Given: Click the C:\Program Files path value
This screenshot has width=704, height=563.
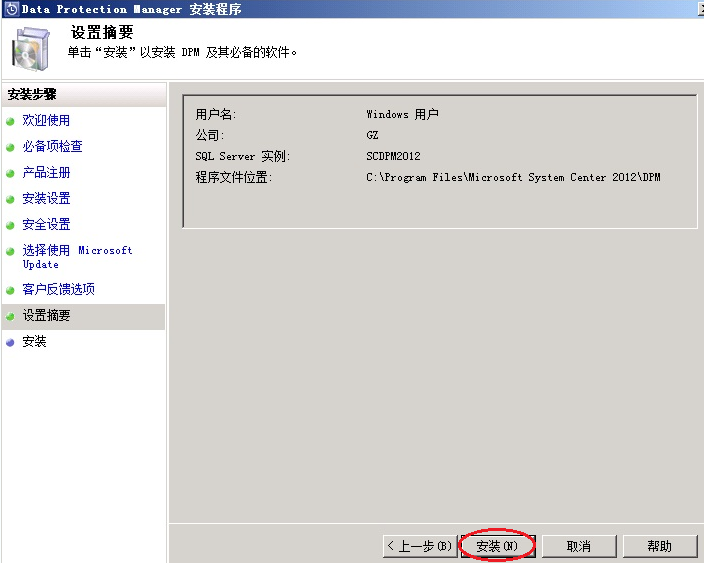Looking at the screenshot, I should click(x=513, y=177).
